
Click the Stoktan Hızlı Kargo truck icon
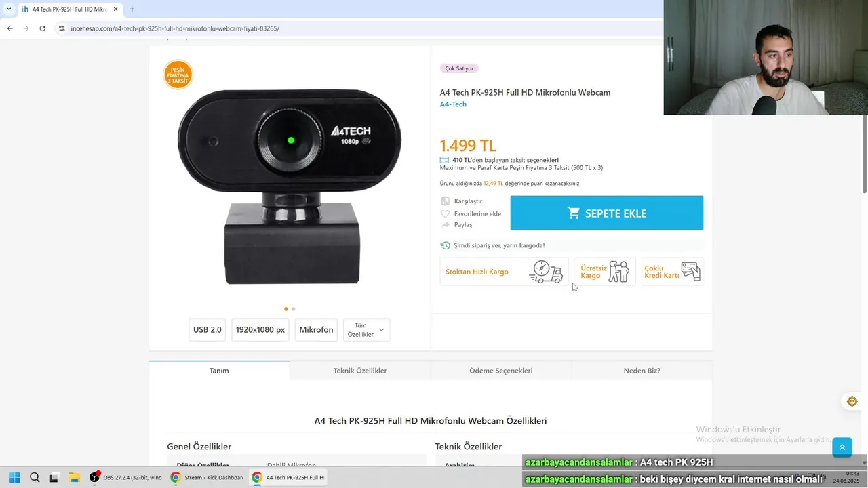tap(547, 272)
